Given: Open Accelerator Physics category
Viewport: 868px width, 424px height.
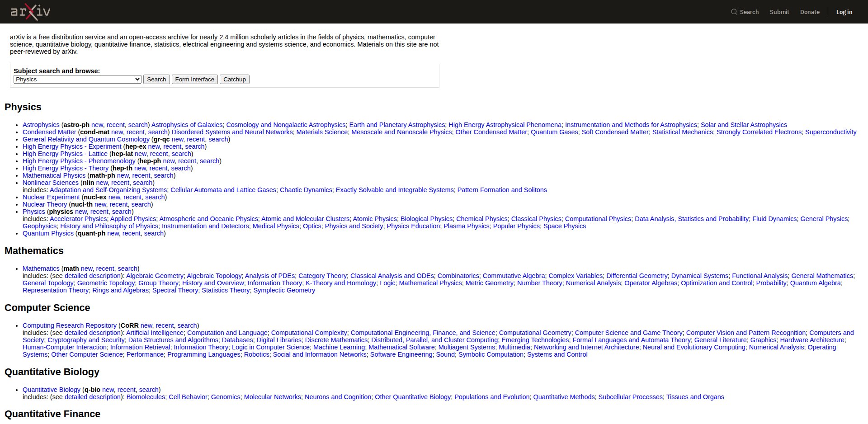Looking at the screenshot, I should [x=78, y=219].
